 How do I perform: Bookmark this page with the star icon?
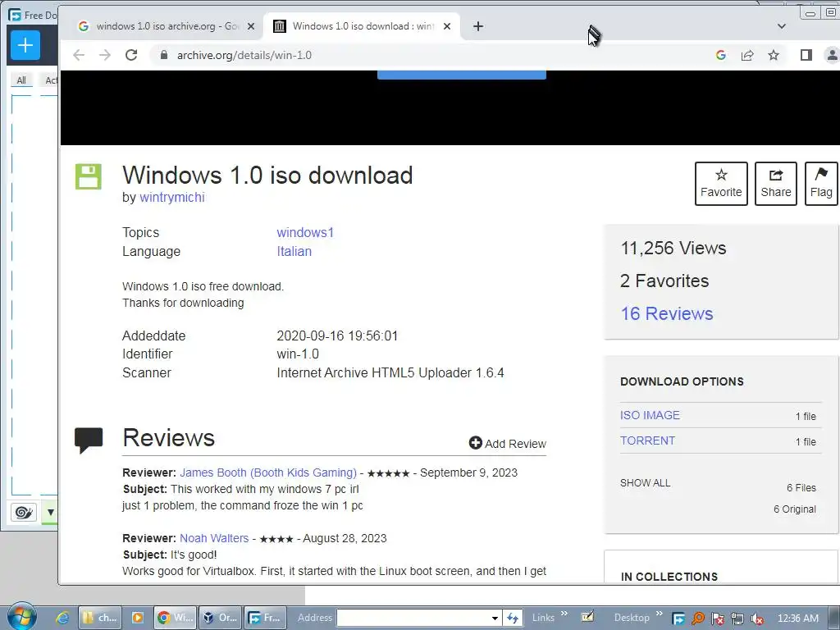(774, 55)
